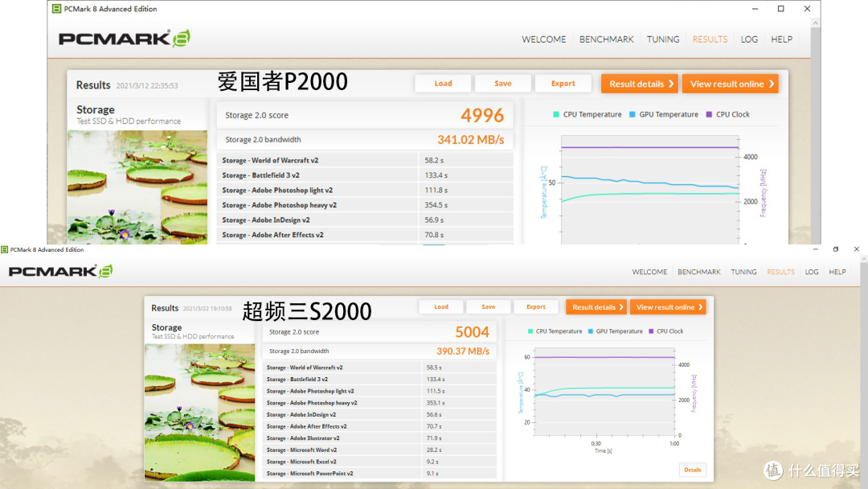Maximize the top PCMark window
868x489 pixels.
[x=780, y=9]
